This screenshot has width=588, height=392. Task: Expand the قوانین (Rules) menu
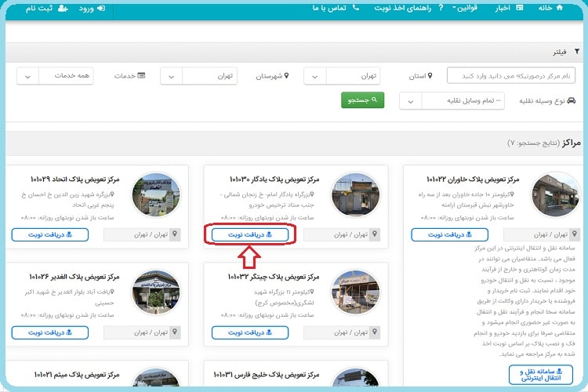[465, 8]
